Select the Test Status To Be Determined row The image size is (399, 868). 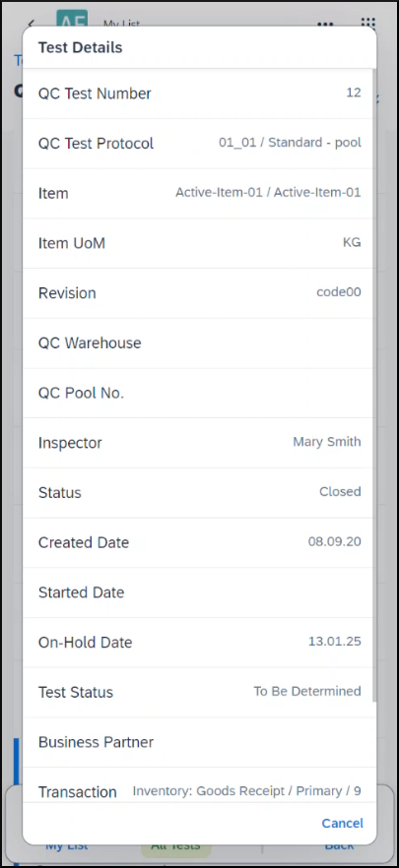(x=198, y=693)
